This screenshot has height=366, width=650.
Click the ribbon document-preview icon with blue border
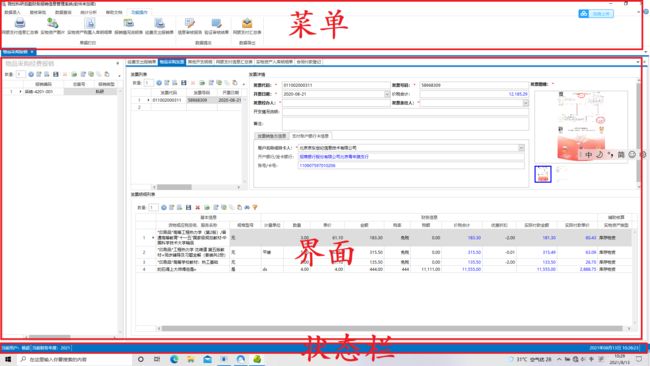coord(90,23)
